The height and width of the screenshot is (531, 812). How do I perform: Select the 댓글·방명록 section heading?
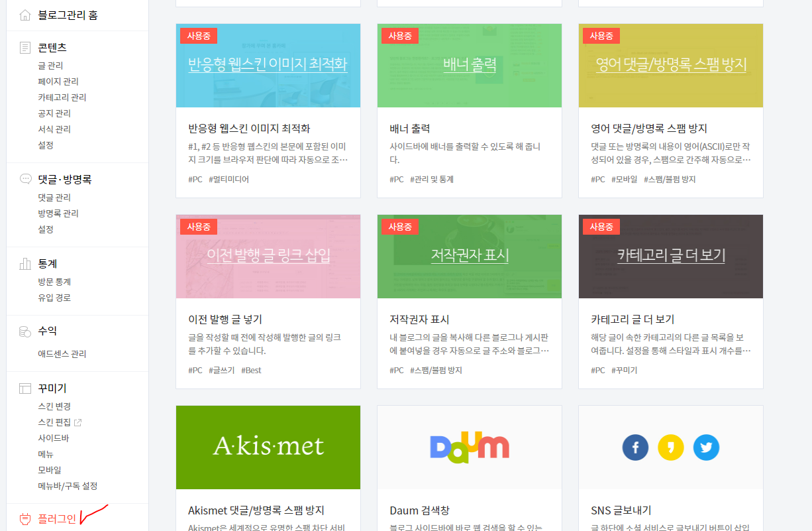[x=65, y=179]
